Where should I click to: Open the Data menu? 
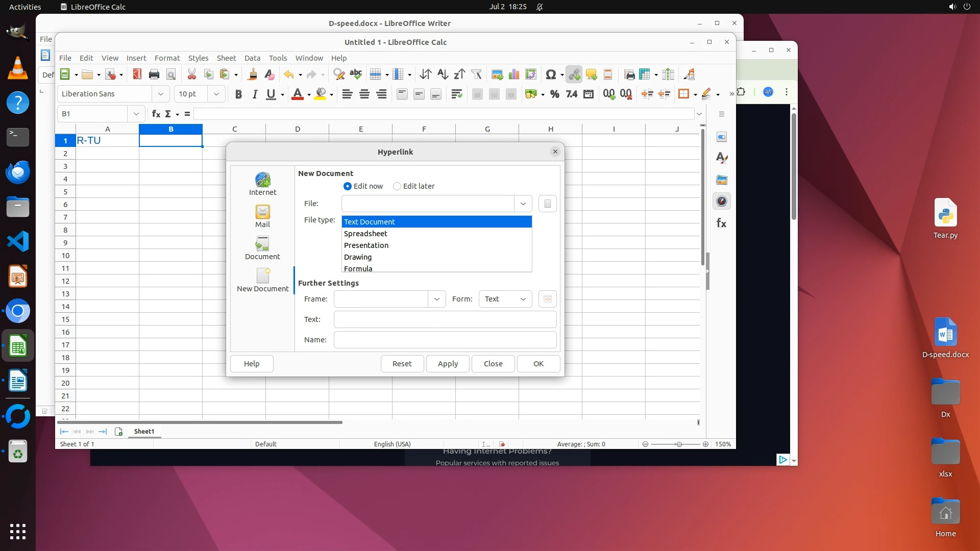[252, 58]
